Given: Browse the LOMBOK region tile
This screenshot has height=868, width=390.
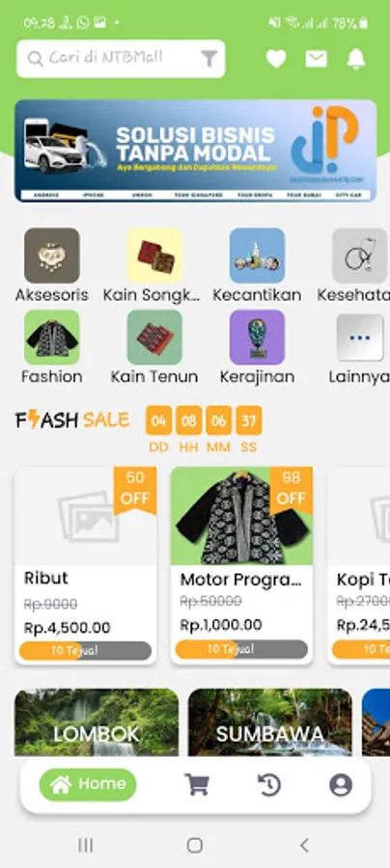Looking at the screenshot, I should pyautogui.click(x=97, y=722).
